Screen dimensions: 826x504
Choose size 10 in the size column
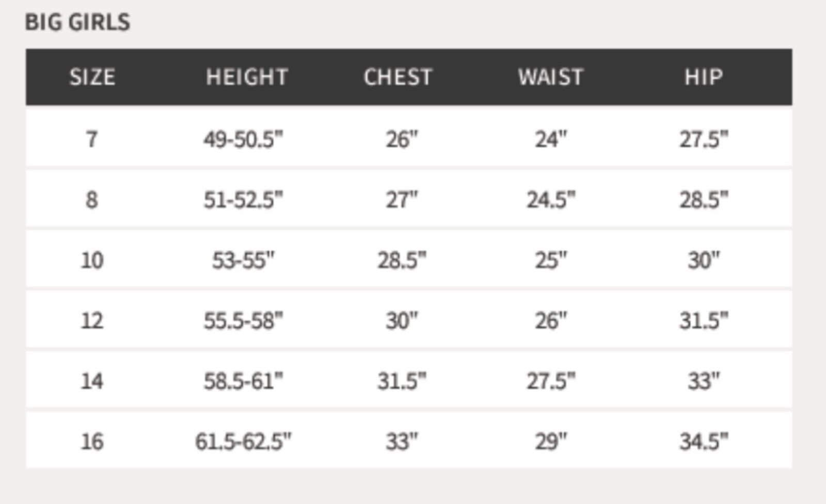(92, 260)
